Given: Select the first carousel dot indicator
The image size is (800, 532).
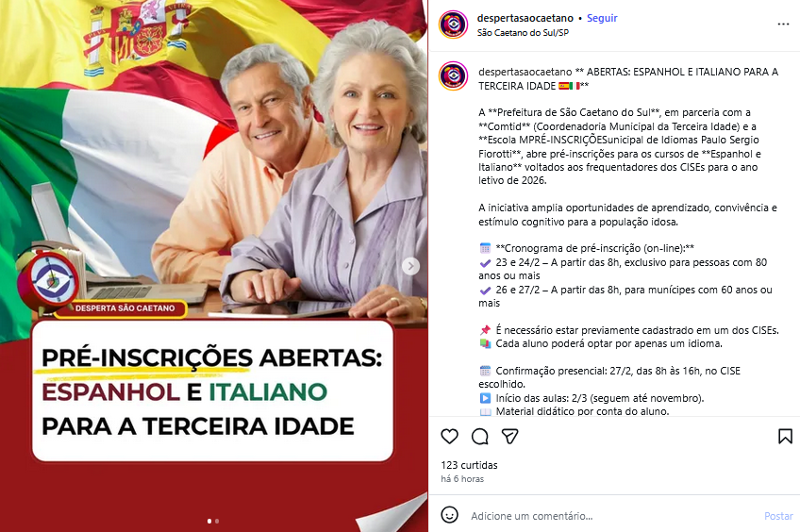Looking at the screenshot, I should [x=209, y=522].
